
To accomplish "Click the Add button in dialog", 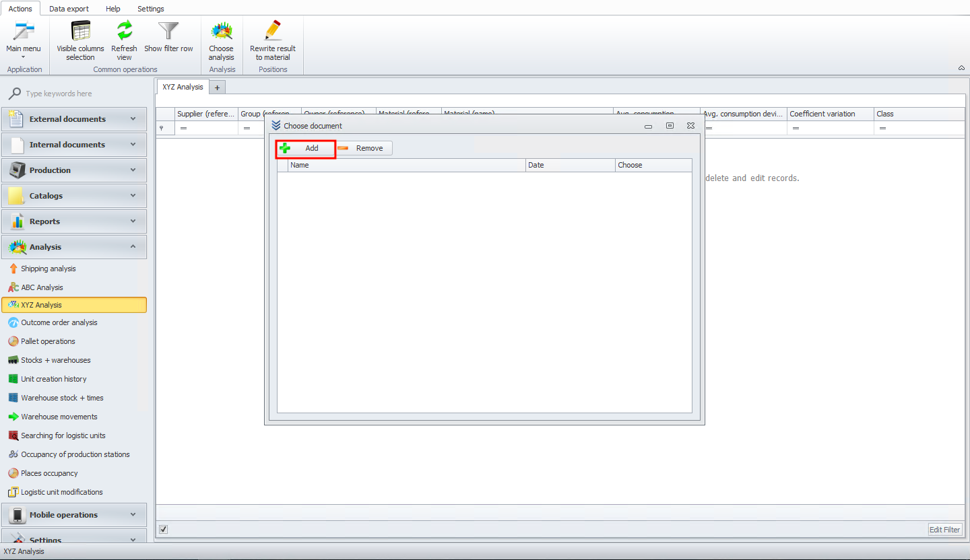I will point(306,148).
